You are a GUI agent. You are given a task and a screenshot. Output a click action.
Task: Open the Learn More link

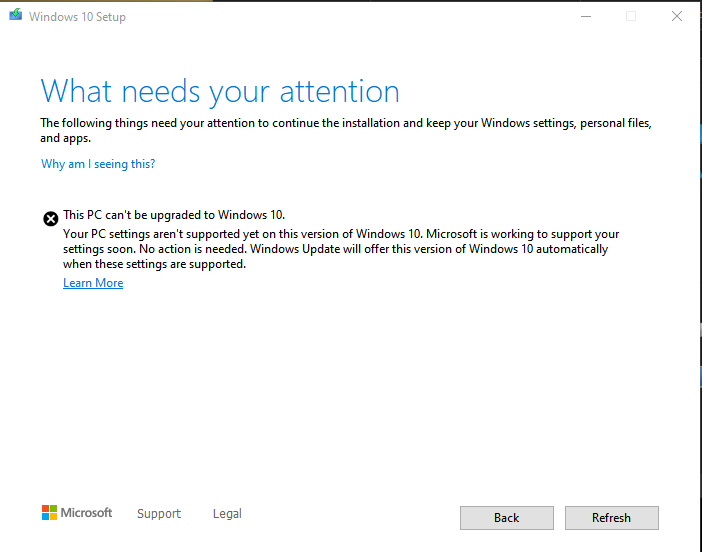pos(93,283)
